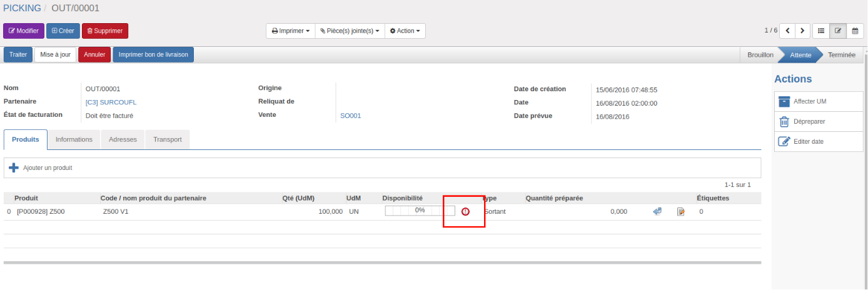The image size is (868, 290).
Task: Select the Brouillon status step
Action: click(760, 54)
